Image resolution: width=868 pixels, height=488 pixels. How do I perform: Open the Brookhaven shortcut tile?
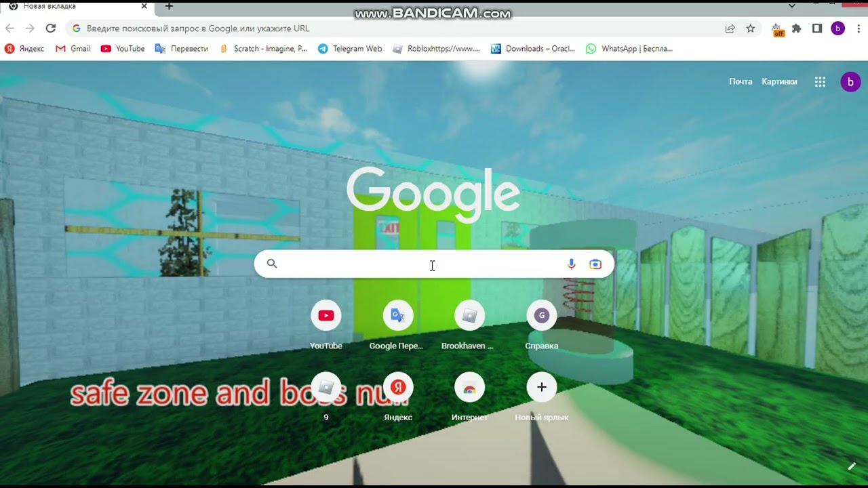(x=469, y=325)
